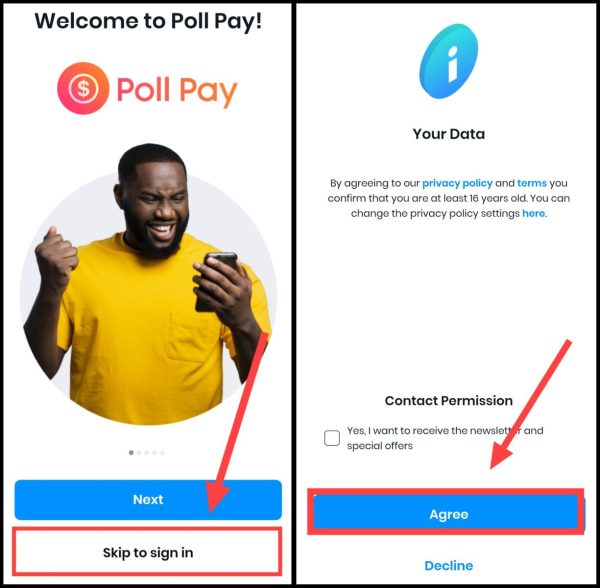
Task: Select the second page indicator dot
Action: coord(139,453)
